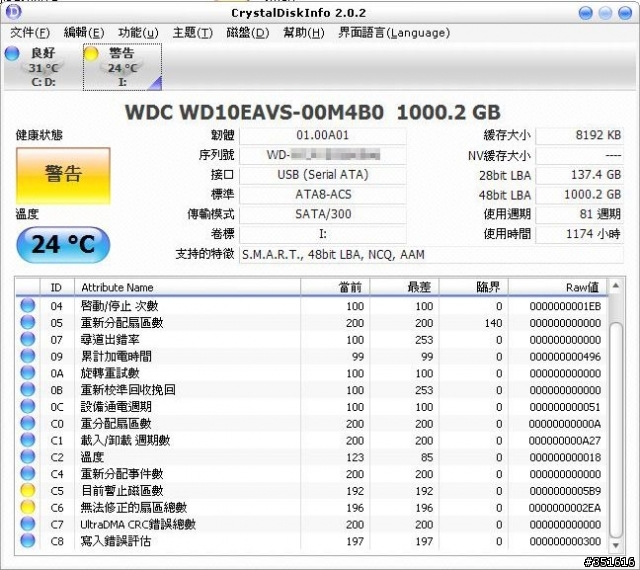The width and height of the screenshot is (640, 570).
Task: Click threshold value 140 in row 05
Action: 493,323
